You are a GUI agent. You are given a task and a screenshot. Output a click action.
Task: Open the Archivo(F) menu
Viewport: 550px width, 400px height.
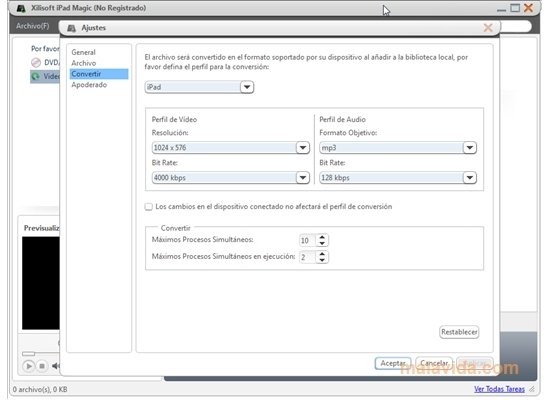pos(33,26)
